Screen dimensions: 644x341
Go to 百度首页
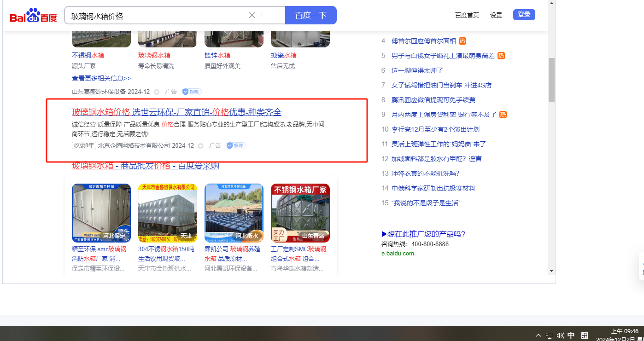pos(467,15)
